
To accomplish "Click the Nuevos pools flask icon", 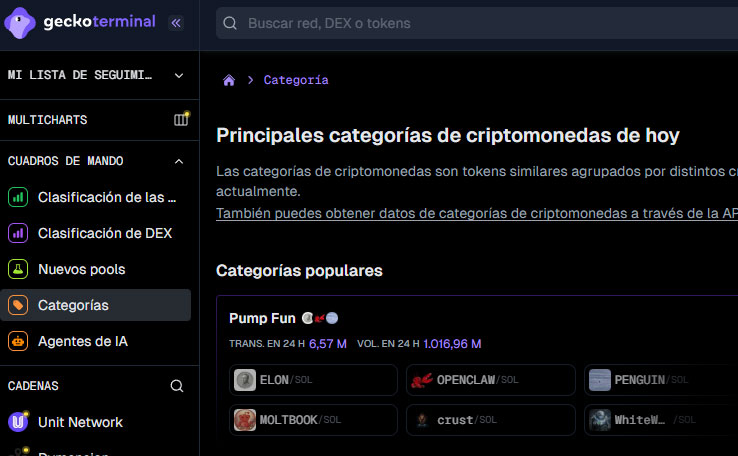I will click(x=18, y=269).
